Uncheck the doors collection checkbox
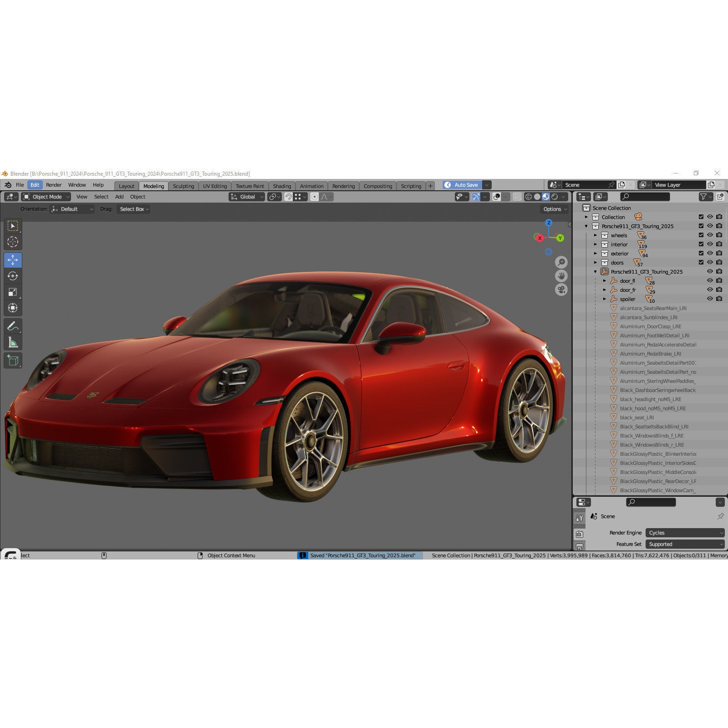Viewport: 728px width, 728px height. 701,262
